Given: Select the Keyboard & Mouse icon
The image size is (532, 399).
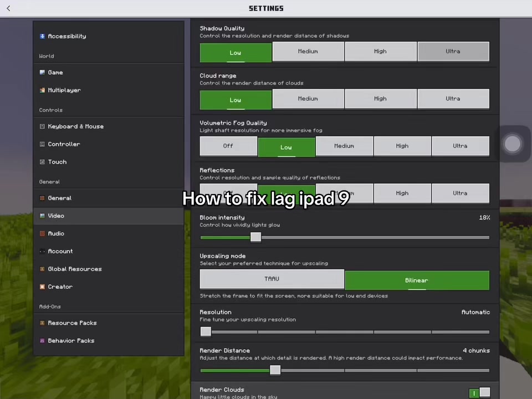Looking at the screenshot, I should pos(42,126).
